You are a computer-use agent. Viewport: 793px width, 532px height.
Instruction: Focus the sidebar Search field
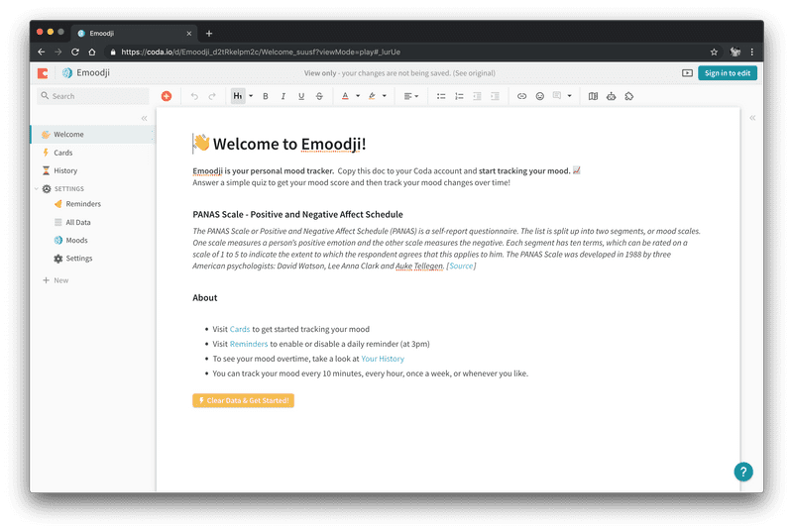[93, 96]
